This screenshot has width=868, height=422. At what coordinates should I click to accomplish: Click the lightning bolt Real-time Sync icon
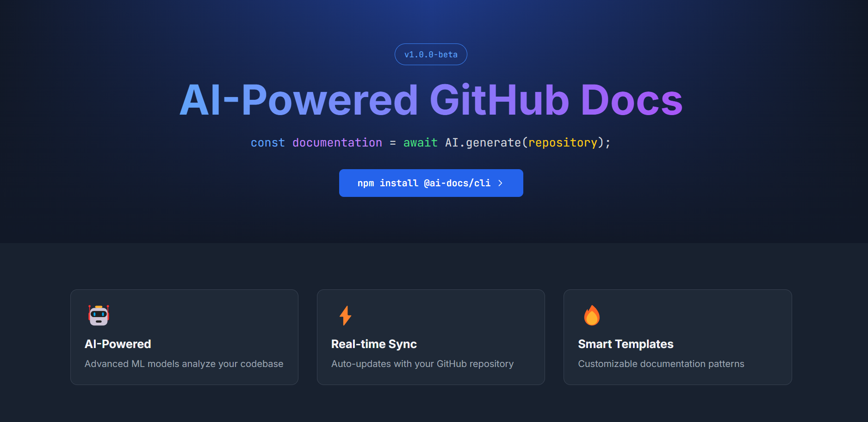click(x=345, y=315)
